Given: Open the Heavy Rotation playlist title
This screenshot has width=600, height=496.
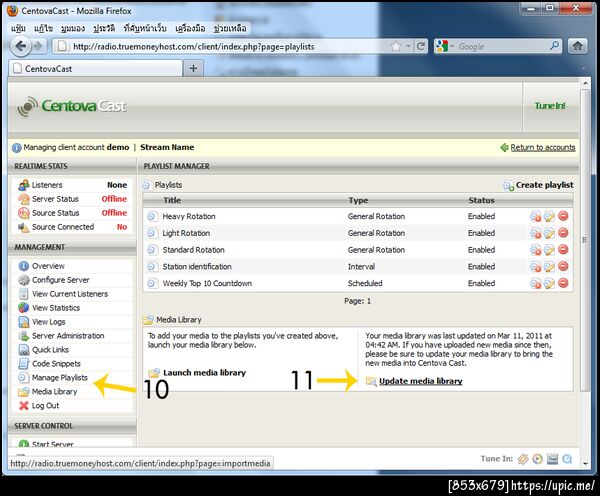Looking at the screenshot, I should (x=189, y=216).
